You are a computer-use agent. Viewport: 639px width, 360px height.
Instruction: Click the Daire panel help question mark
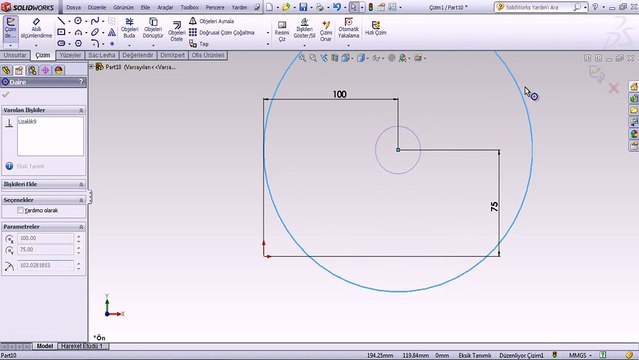pyautogui.click(x=81, y=82)
